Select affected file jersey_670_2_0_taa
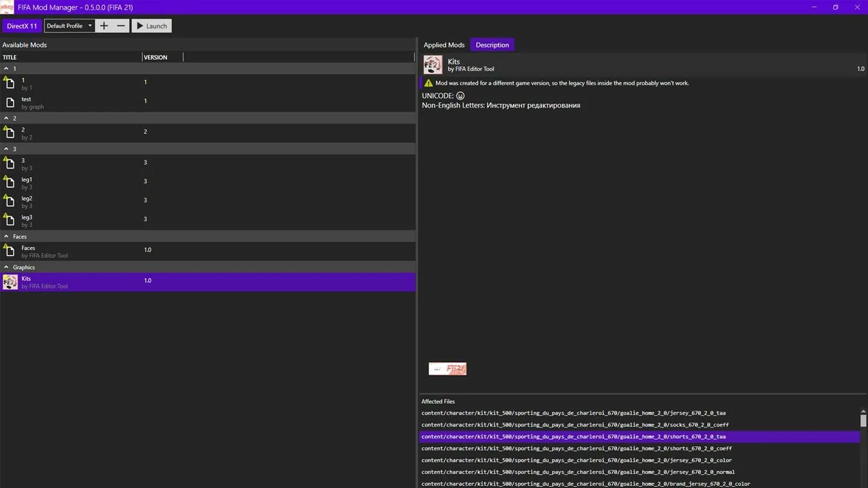Viewport: 868px width, 488px height. click(573, 413)
